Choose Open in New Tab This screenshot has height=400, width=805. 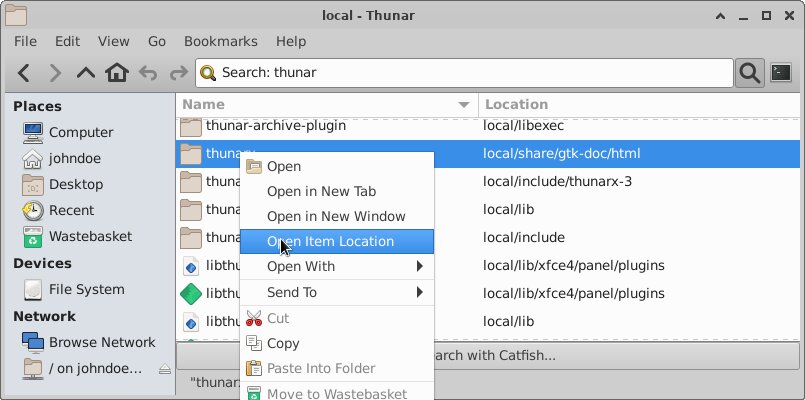(337, 192)
